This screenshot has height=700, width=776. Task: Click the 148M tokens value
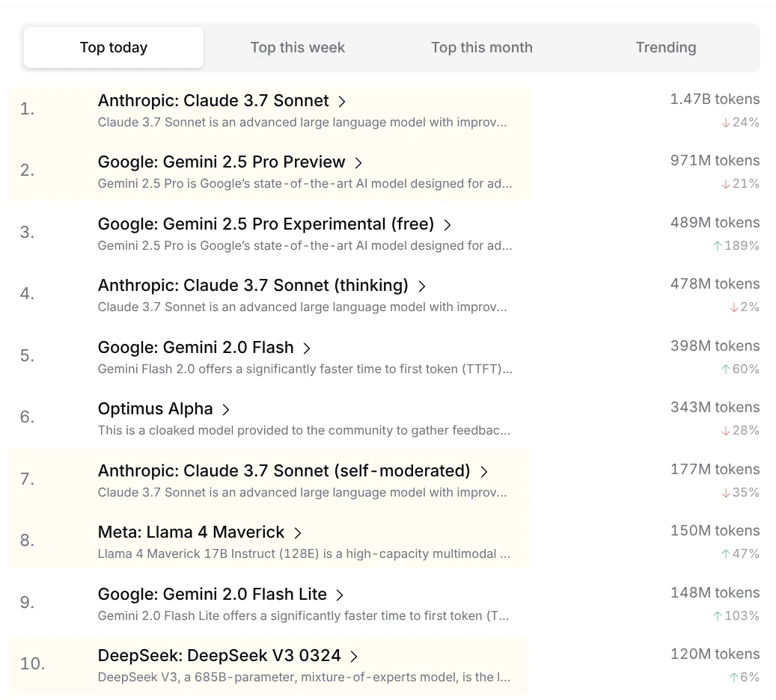(715, 592)
